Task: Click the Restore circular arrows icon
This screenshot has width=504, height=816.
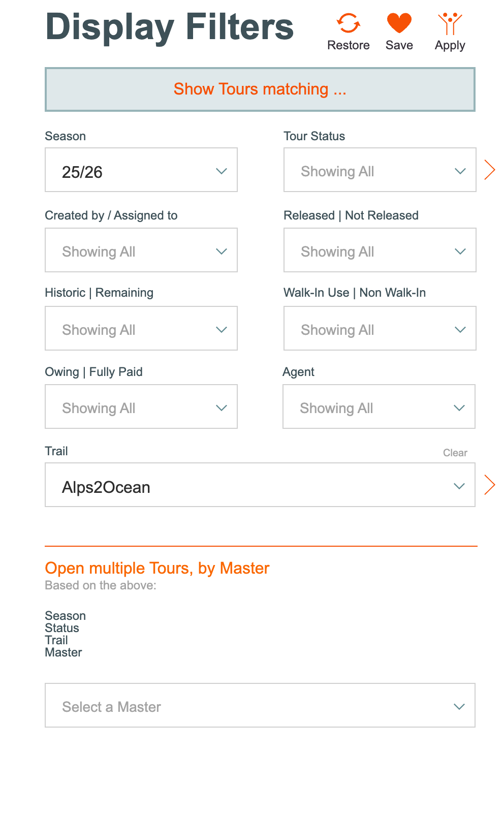Action: click(349, 23)
